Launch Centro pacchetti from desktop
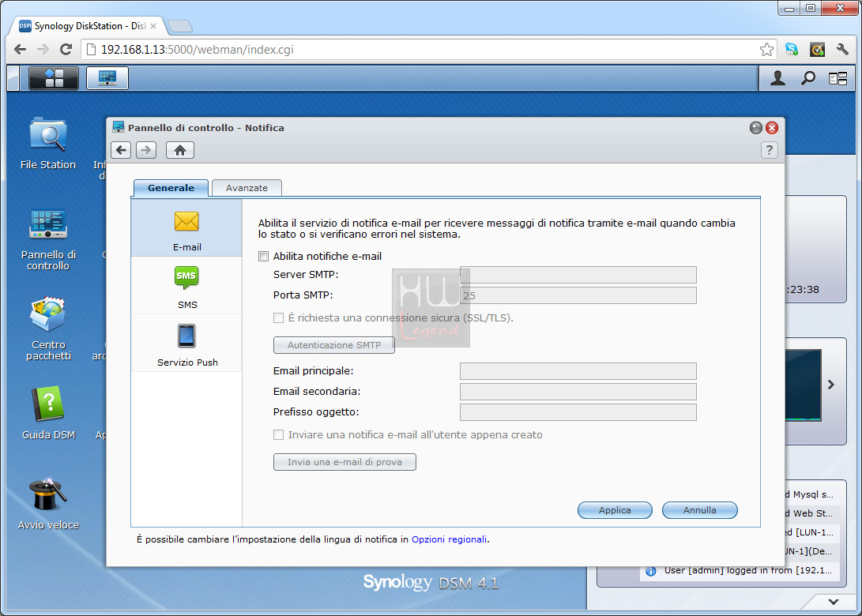Viewport: 862px width, 616px height. point(48,329)
